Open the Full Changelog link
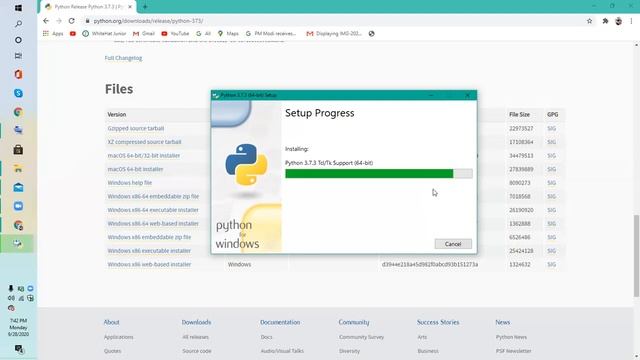The image size is (640, 360). click(123, 58)
